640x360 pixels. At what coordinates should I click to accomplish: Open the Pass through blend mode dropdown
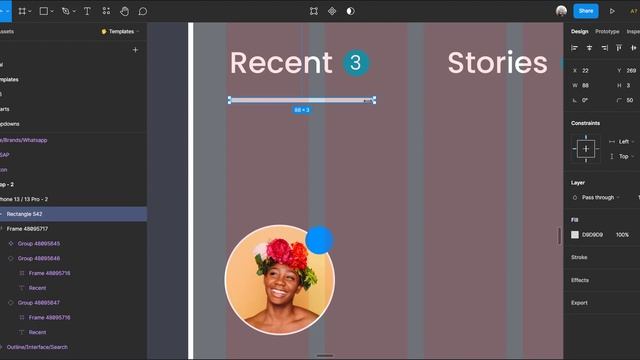coord(597,198)
